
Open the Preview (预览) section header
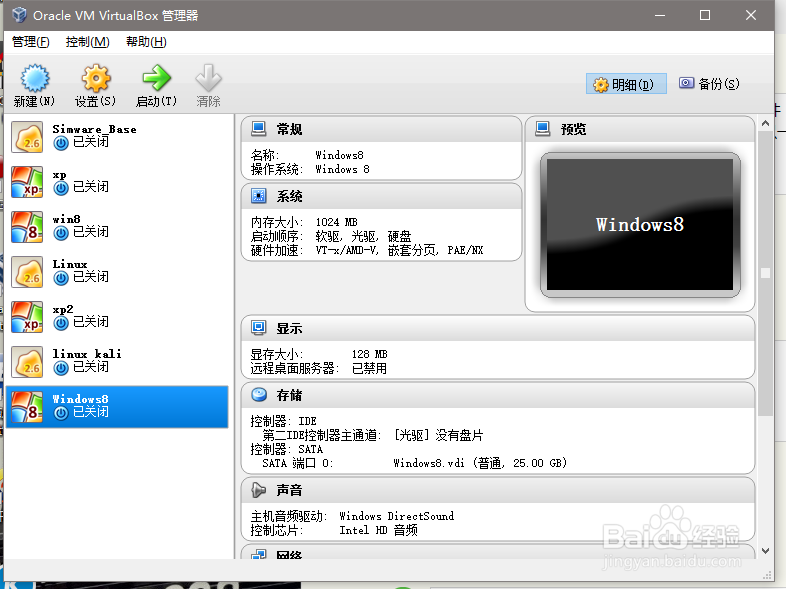640,129
